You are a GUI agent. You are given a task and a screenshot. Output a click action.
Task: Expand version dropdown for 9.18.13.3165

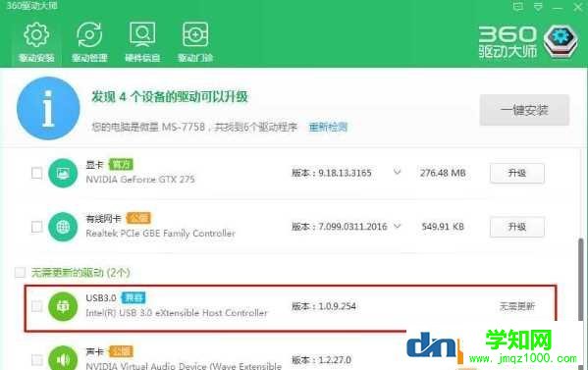click(398, 172)
